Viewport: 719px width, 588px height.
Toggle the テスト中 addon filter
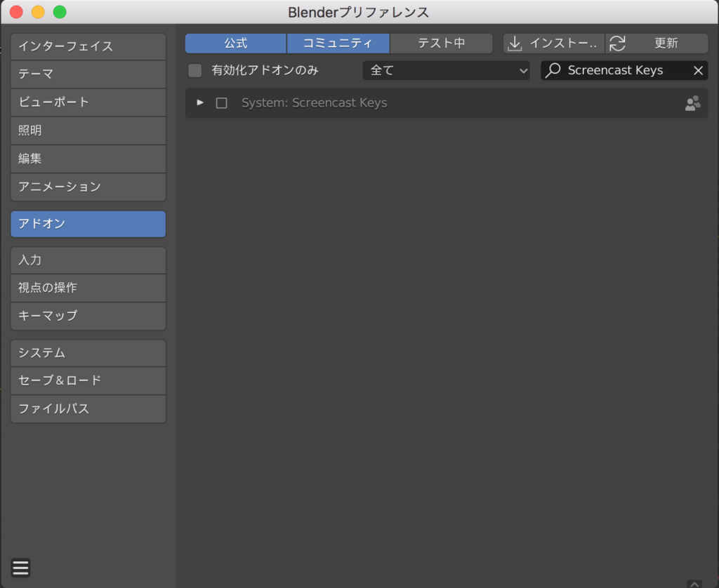click(x=441, y=44)
